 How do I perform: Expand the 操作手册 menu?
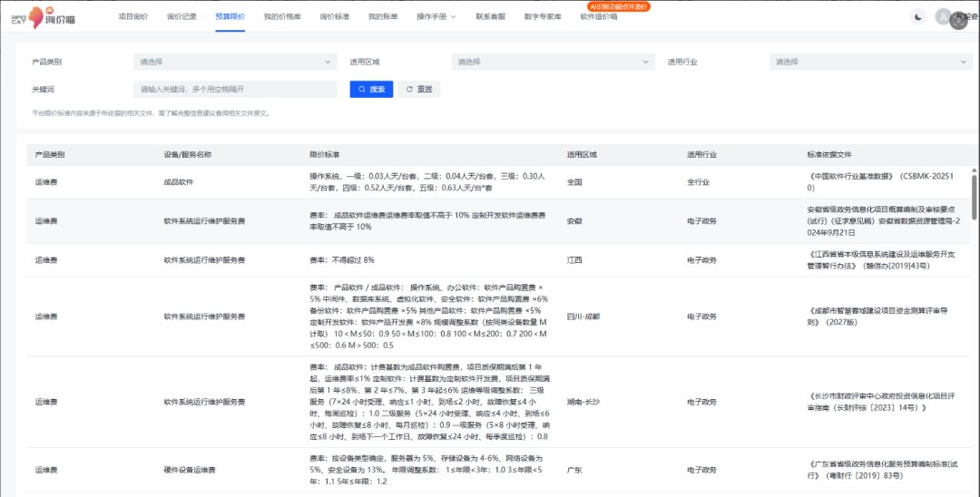[436, 17]
